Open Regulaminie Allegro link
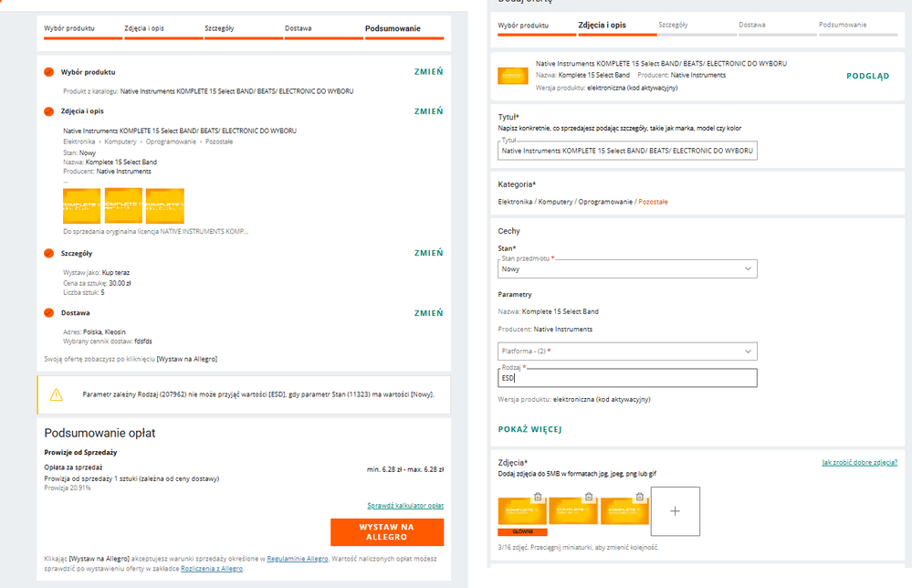The height and width of the screenshot is (588, 912). pyautogui.click(x=298, y=559)
